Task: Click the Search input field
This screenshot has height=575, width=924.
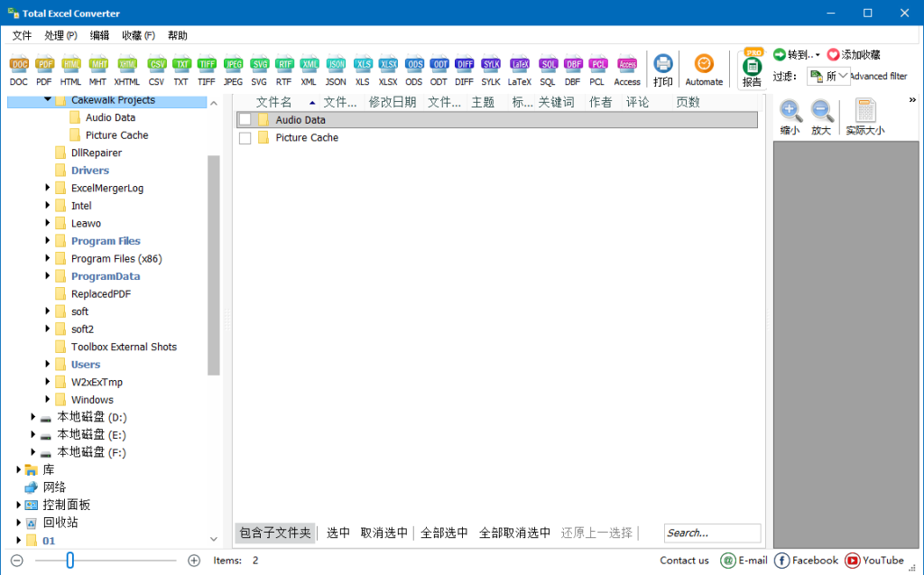Action: tap(713, 533)
